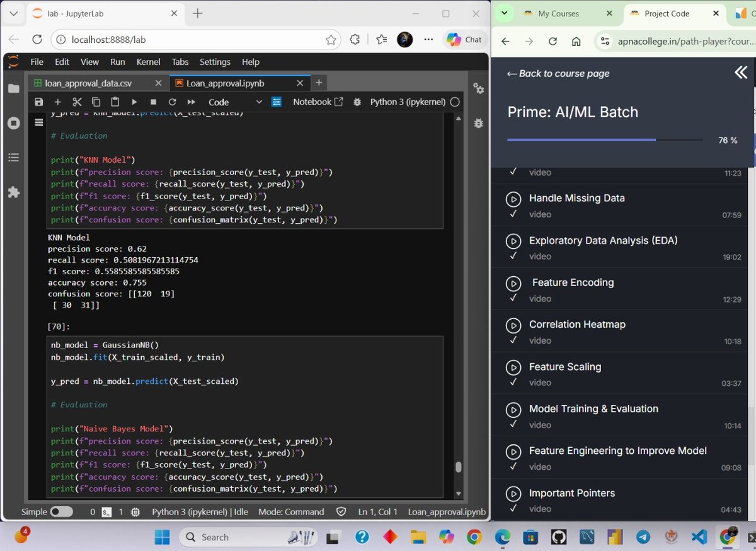756x551 pixels.
Task: Open the File Browser sidebar folder icon
Action: point(13,89)
